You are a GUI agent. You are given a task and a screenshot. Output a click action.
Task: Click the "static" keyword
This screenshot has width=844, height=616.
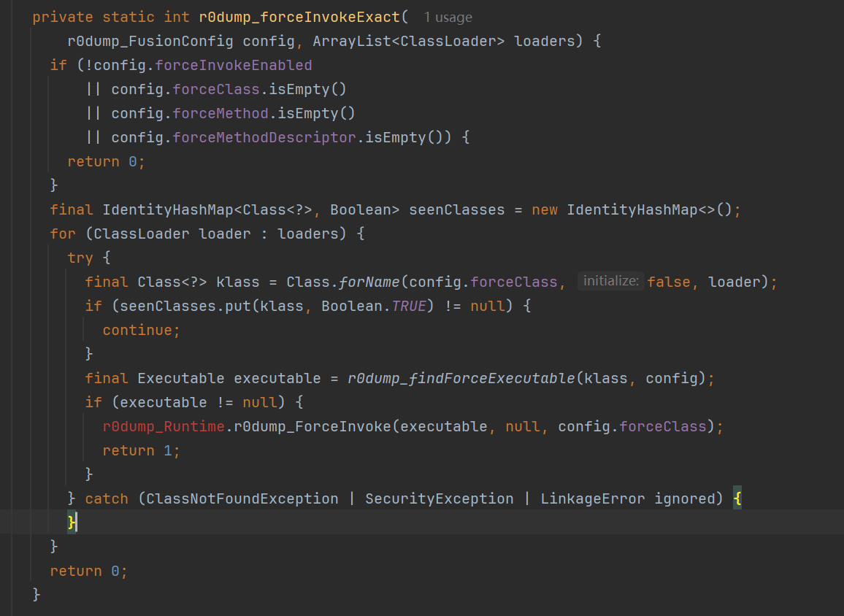click(x=128, y=18)
